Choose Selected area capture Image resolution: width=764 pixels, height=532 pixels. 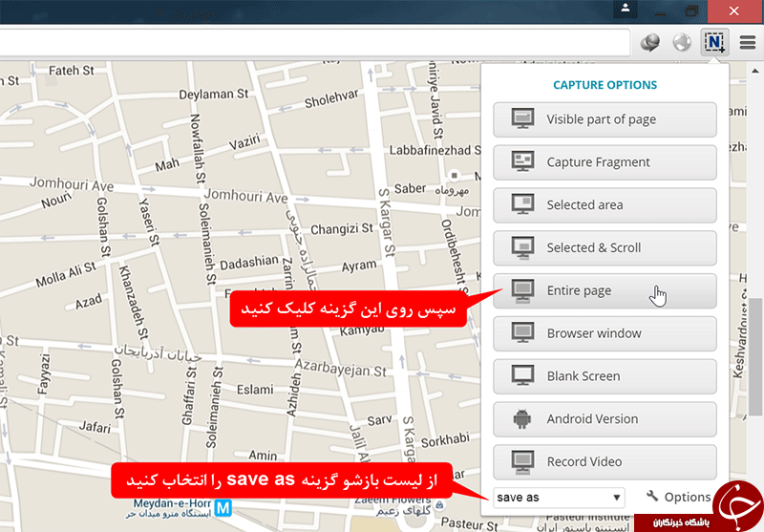click(x=605, y=205)
